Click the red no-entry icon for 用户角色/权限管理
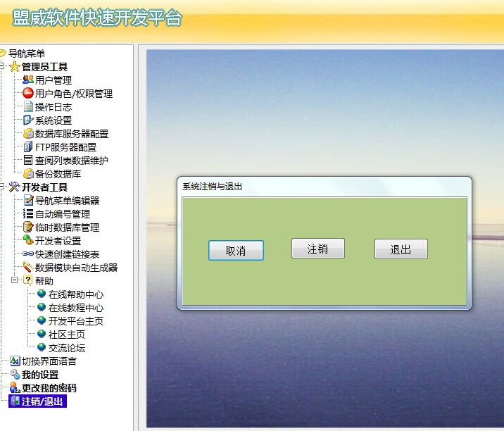Viewport: 504px width, 431px height. click(x=28, y=93)
